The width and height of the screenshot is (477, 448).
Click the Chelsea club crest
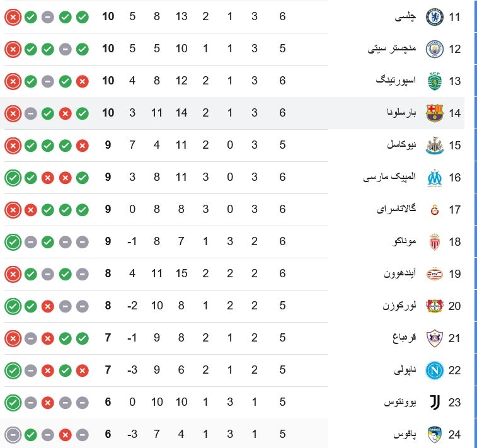434,17
